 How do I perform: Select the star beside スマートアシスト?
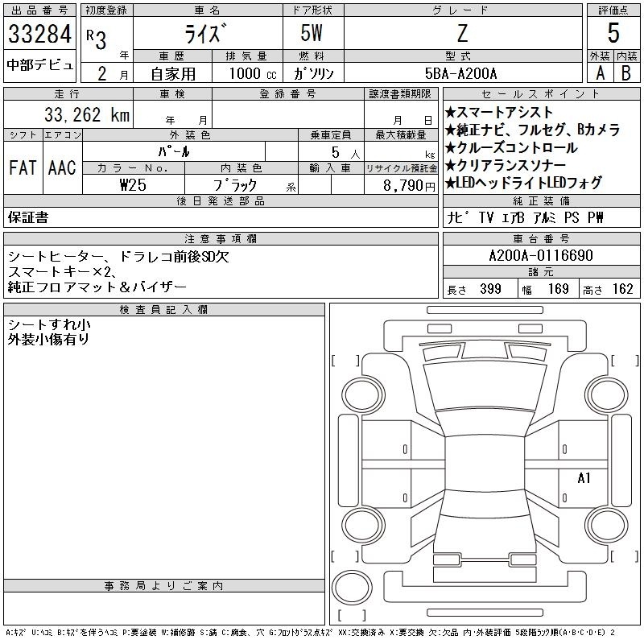click(x=450, y=113)
